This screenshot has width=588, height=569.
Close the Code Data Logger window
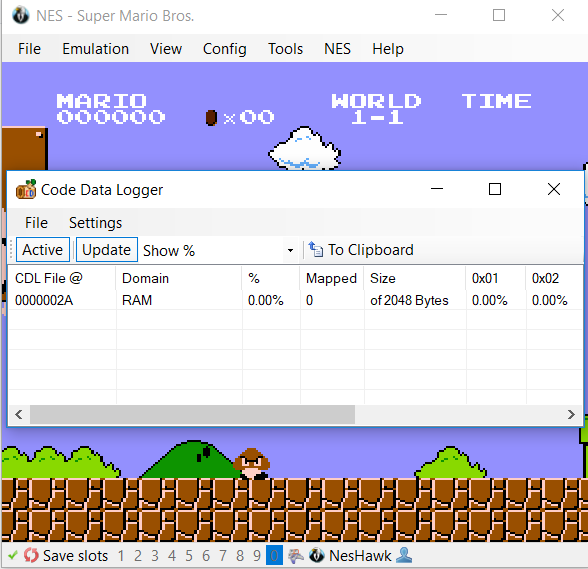click(554, 189)
